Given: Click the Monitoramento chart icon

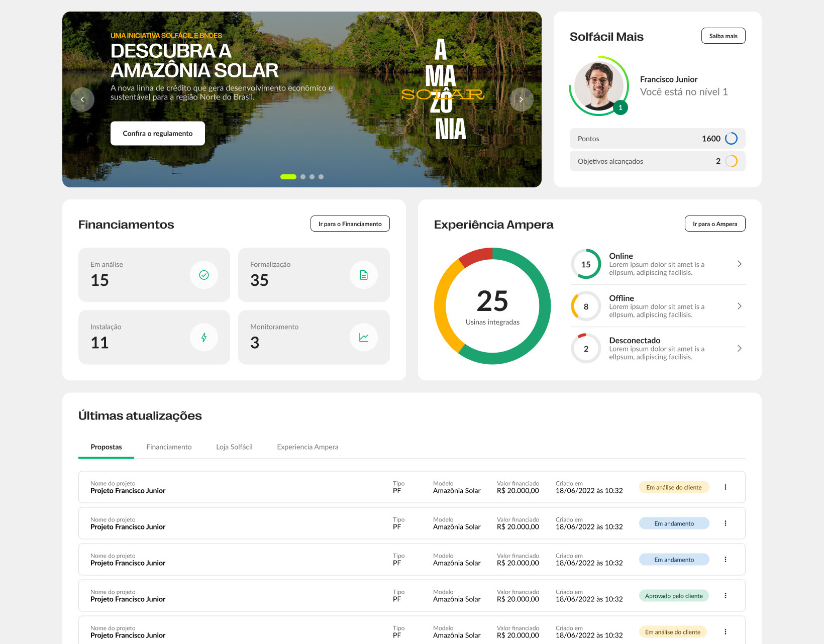Looking at the screenshot, I should pos(364,337).
